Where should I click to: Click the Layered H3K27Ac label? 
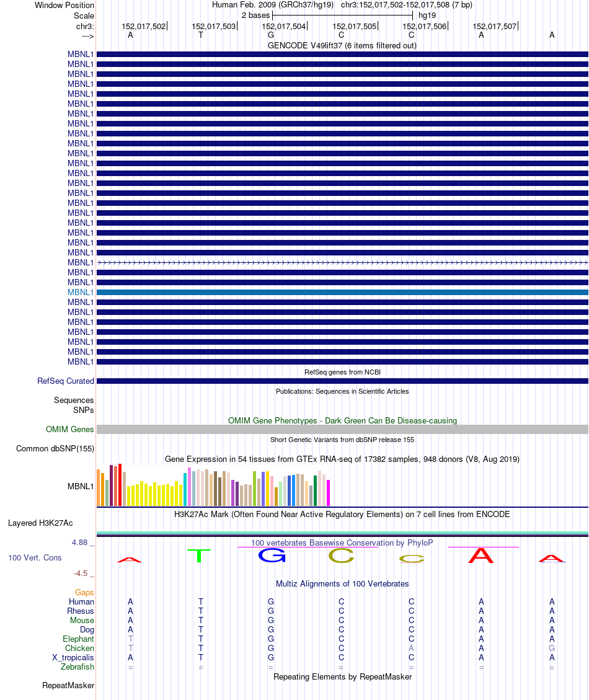[40, 523]
